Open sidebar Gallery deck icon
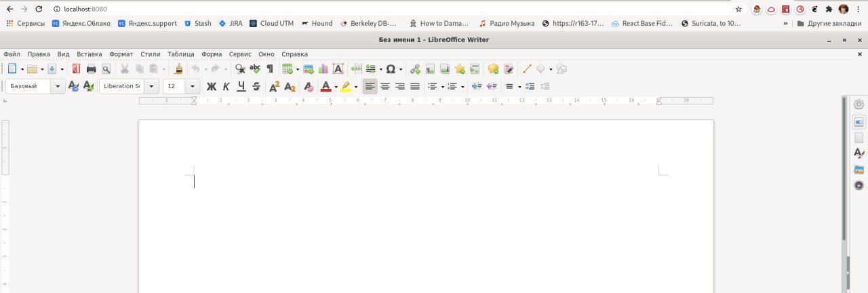868x293 pixels. point(859,170)
